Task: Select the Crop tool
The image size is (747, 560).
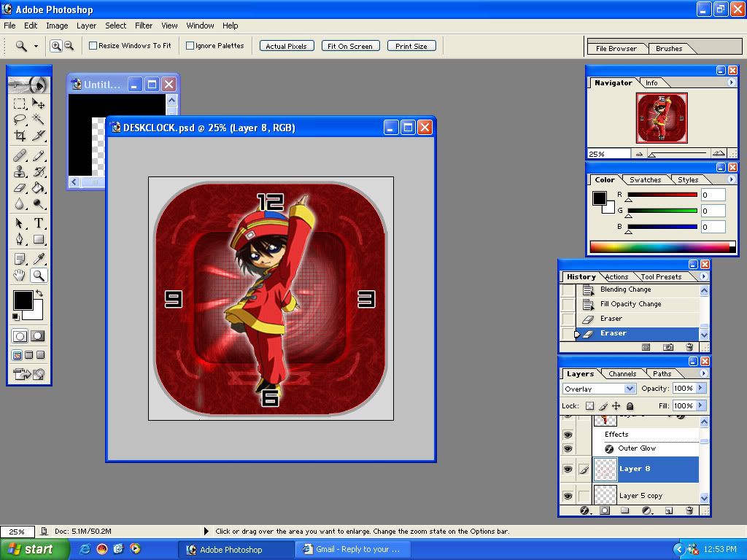Action: click(20, 136)
